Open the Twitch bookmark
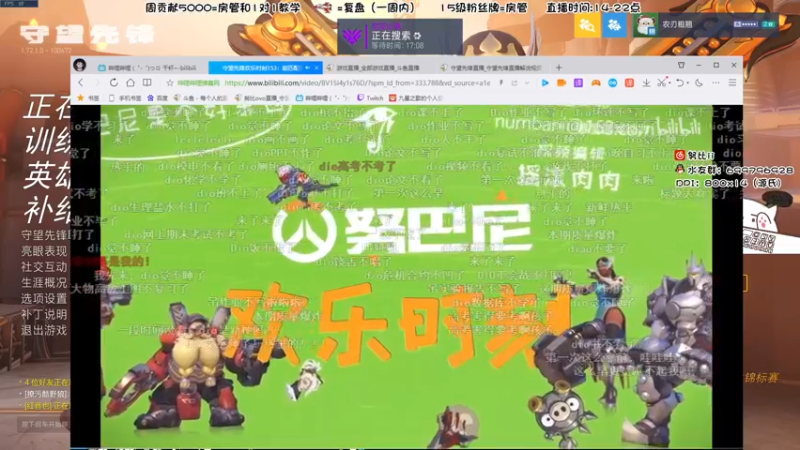Viewport: 800px width, 450px height. [x=370, y=98]
